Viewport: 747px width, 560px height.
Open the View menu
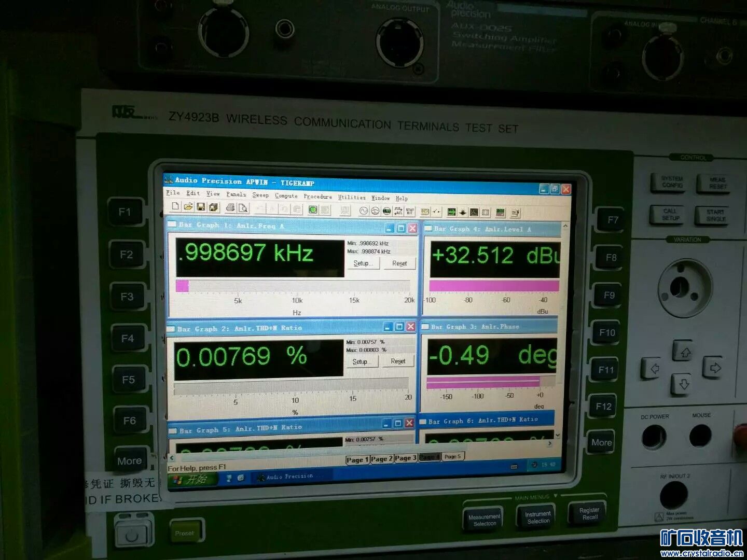click(213, 193)
